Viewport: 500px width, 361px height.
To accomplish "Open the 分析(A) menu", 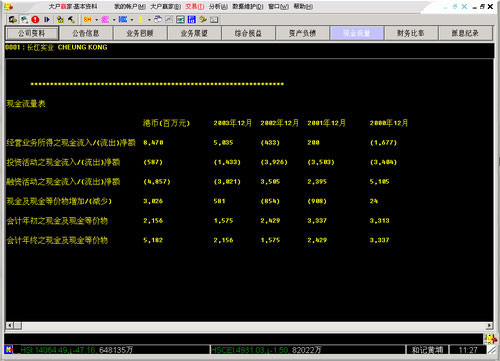I will click(218, 7).
